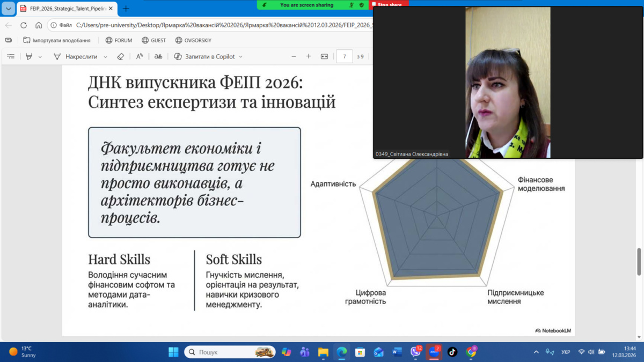Open the Запитати в Copilot dropdown arrow

[240, 57]
